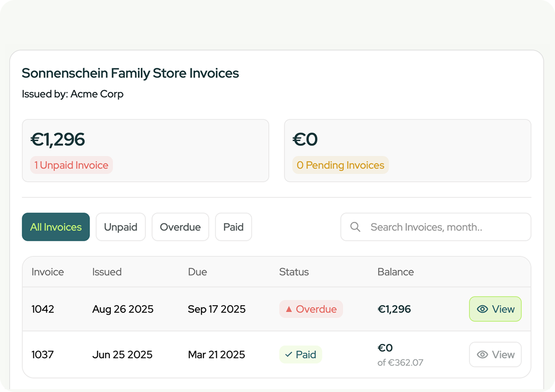Sort by the Due column header
This screenshot has width=555, height=392.
(197, 272)
